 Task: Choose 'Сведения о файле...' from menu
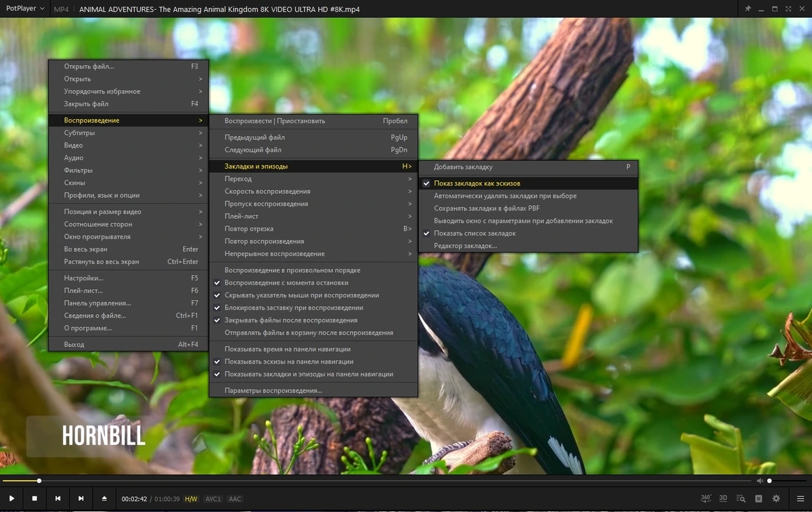(129, 316)
